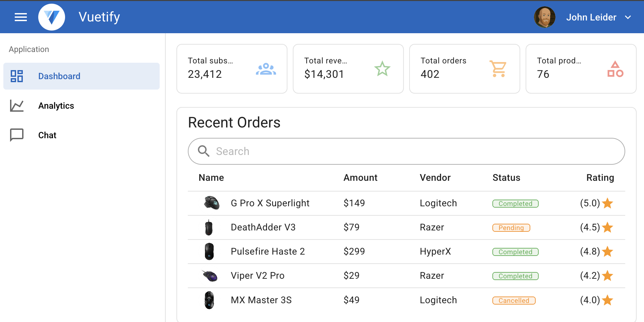Click the magnifier icon in search
This screenshot has height=322, width=644.
pyautogui.click(x=204, y=151)
